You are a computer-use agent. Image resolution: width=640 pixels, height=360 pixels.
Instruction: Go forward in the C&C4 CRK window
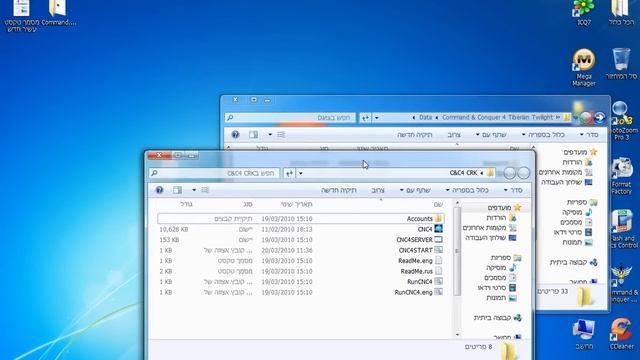509,173
